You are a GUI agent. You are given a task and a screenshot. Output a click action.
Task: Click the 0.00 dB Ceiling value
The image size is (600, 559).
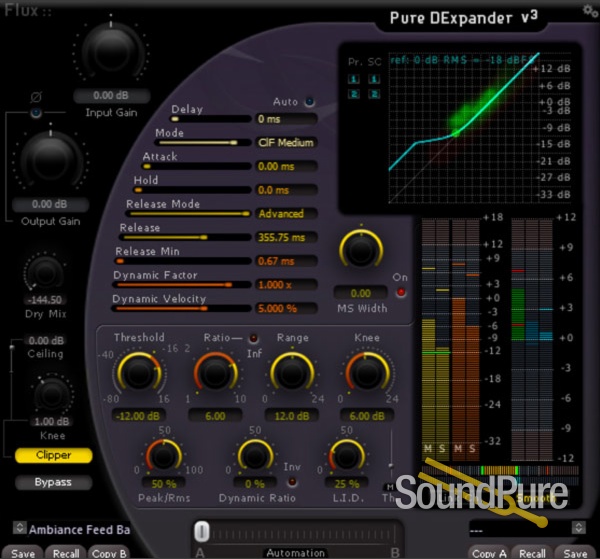pos(46,340)
